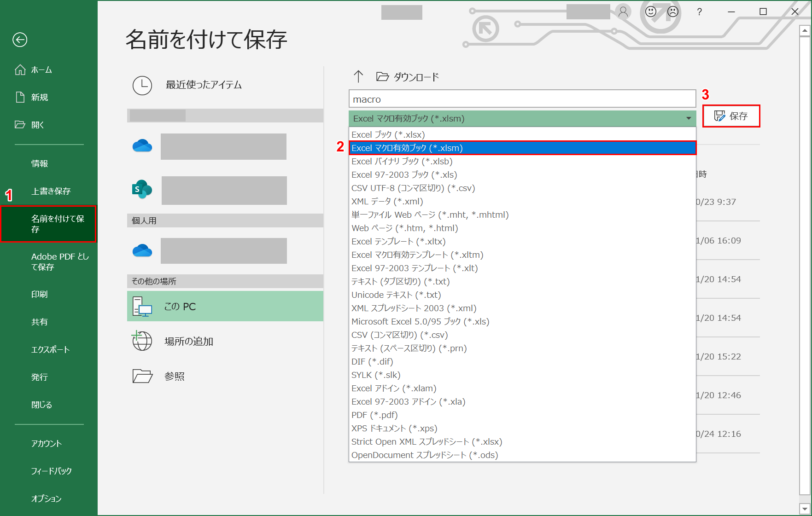This screenshot has width=812, height=516.
Task: Select Excel ブック (*.xlsx) format
Action: coord(522,134)
